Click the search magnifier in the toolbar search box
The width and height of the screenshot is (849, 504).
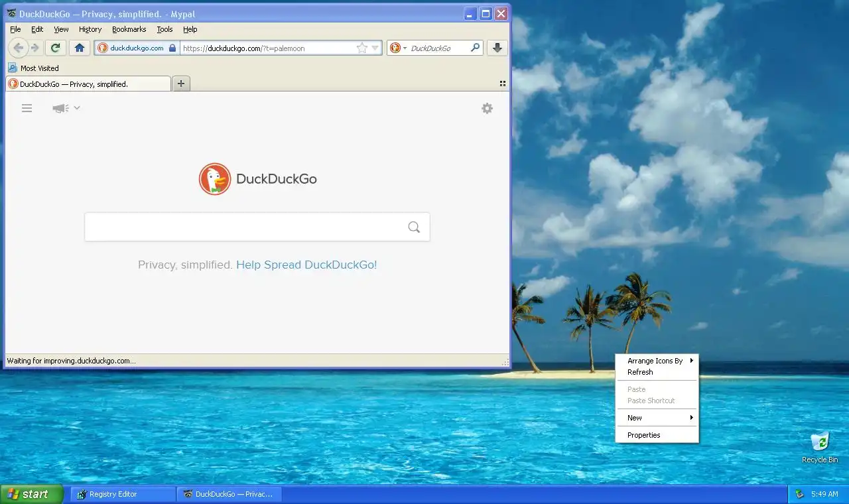coord(475,48)
